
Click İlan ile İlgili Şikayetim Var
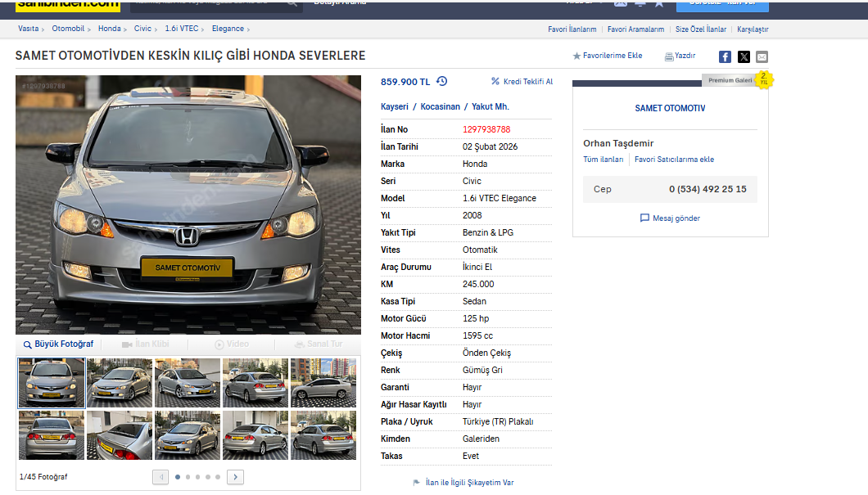[469, 483]
